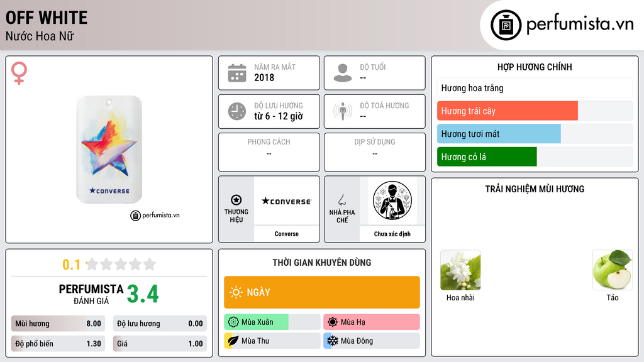Click the flower icon for Mùa Xuân
Screen dimensions: 644x362
click(233, 322)
